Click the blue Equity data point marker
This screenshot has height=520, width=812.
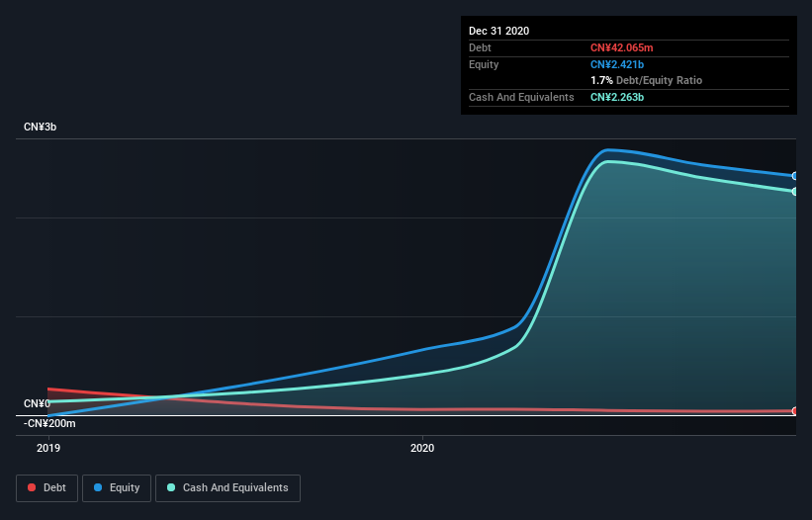(795, 176)
